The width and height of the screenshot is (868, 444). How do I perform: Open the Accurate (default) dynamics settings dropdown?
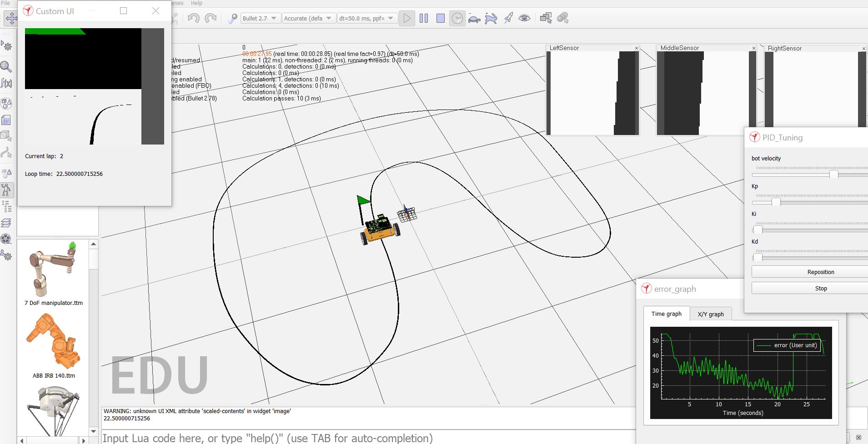[x=309, y=18]
